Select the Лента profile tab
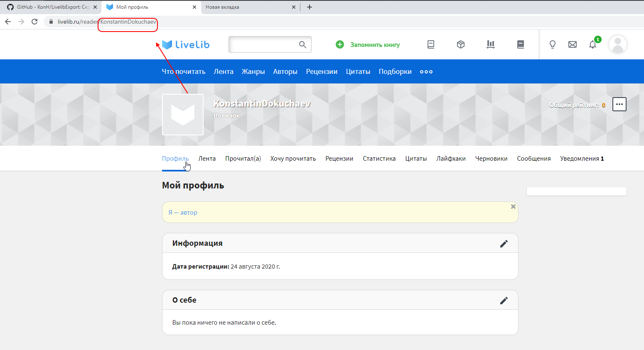 [207, 159]
